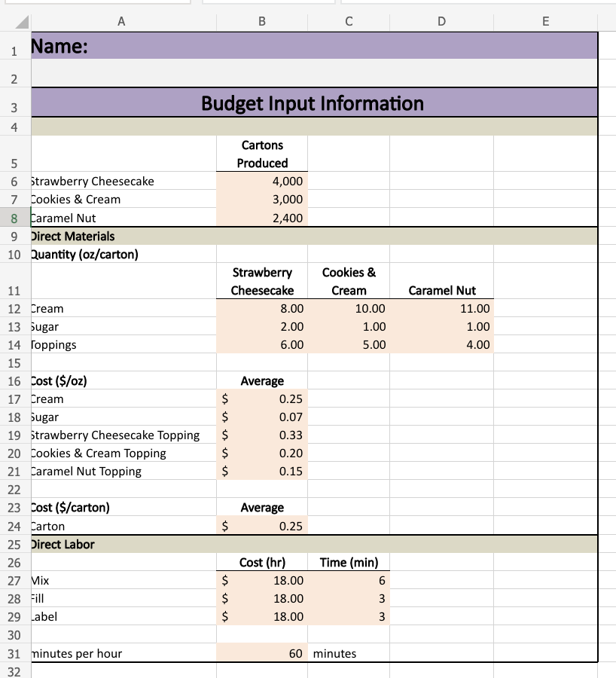Select column header E
This screenshot has width=616, height=678.
click(x=545, y=21)
